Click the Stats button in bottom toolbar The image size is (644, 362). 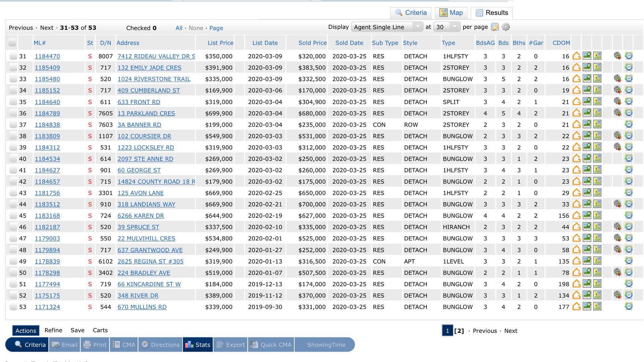[198, 345]
